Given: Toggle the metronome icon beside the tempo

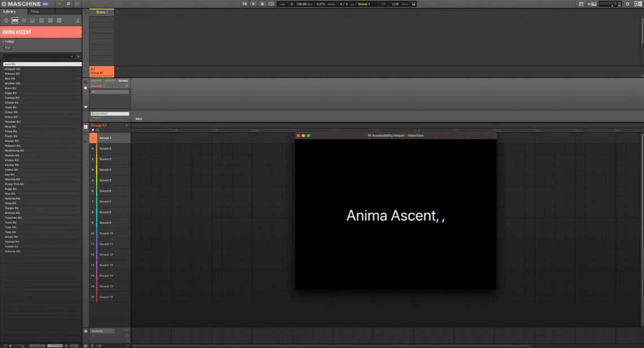Looking at the screenshot, I should click(x=291, y=4).
